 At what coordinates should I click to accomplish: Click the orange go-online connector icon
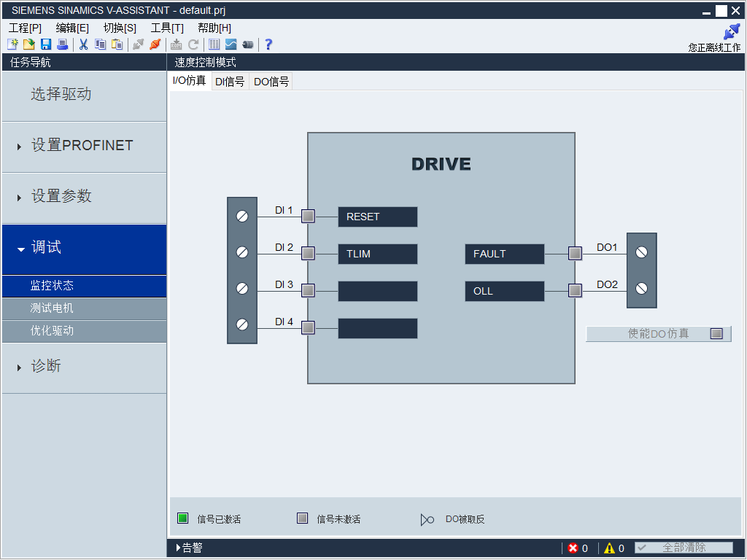pos(155,44)
